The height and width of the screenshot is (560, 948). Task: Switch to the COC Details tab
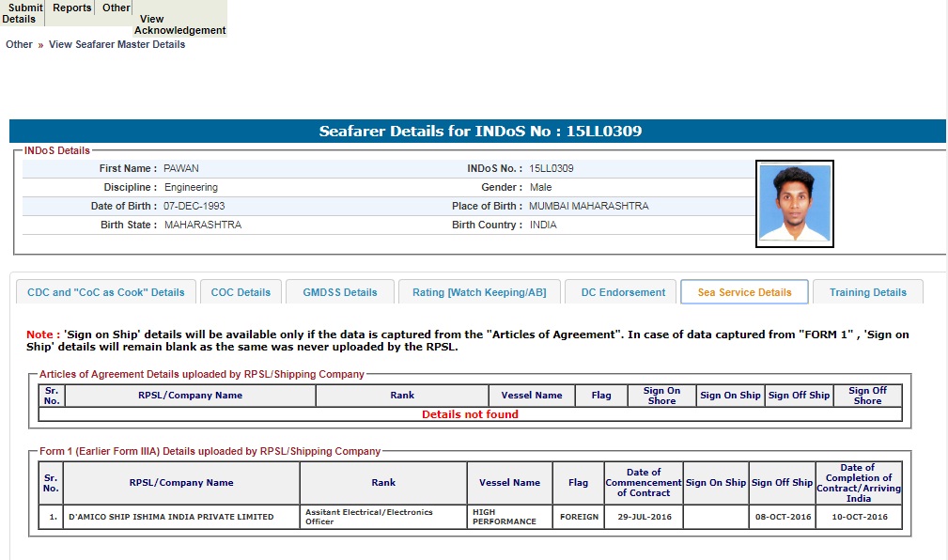(x=241, y=292)
